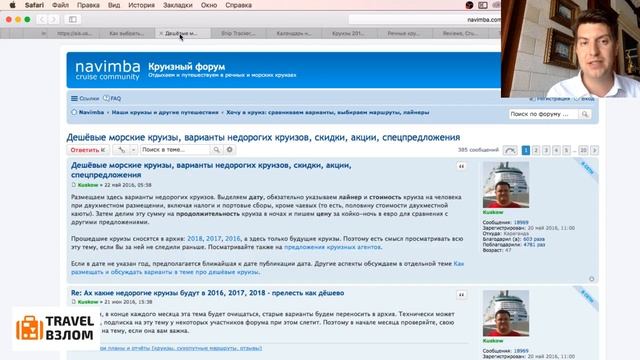Click the navimba cruise community logo
640x360 pixels.
coord(107,70)
